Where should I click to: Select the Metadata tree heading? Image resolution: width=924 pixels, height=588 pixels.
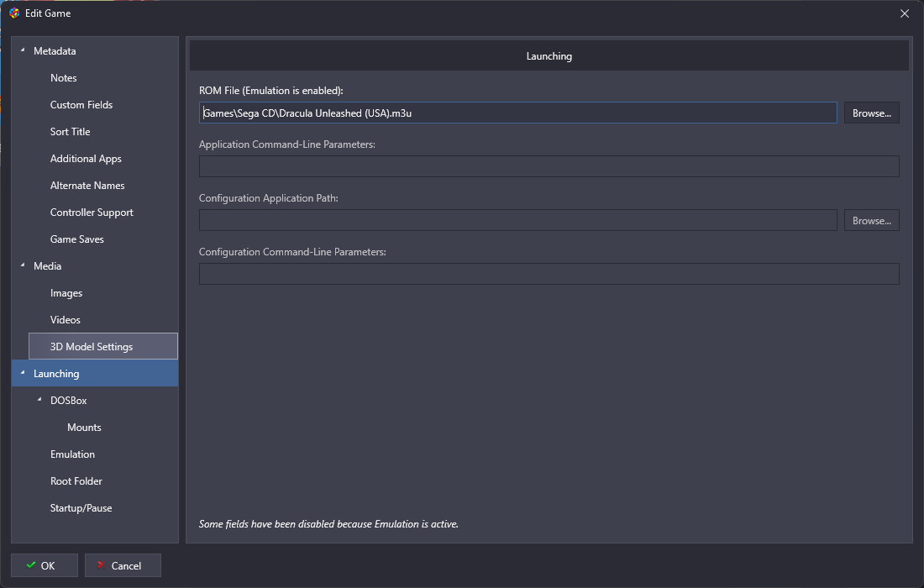(x=55, y=50)
